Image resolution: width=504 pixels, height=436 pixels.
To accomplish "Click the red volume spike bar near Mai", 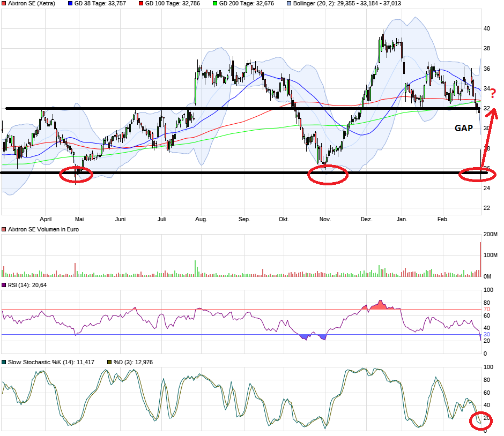I will tap(75, 270).
